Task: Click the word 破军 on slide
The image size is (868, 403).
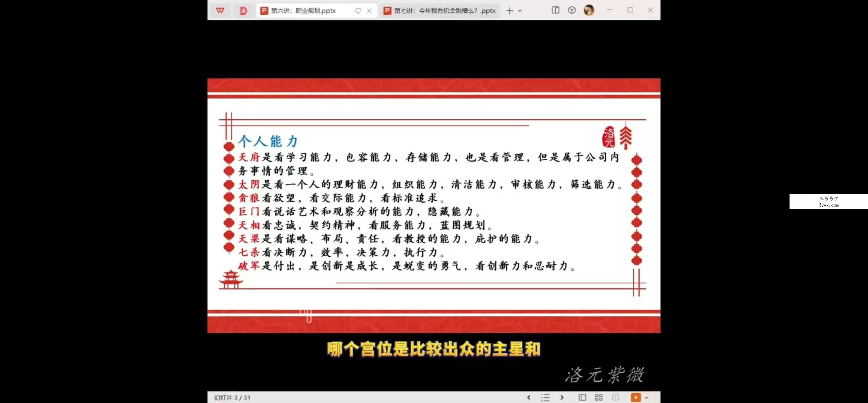Action: pos(249,266)
